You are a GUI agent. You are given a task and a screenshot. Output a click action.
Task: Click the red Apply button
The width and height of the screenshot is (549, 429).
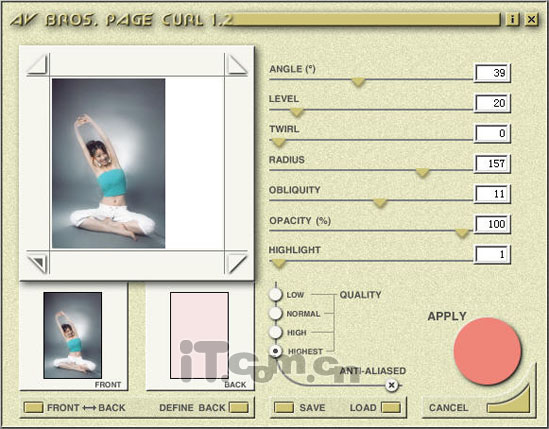click(487, 351)
